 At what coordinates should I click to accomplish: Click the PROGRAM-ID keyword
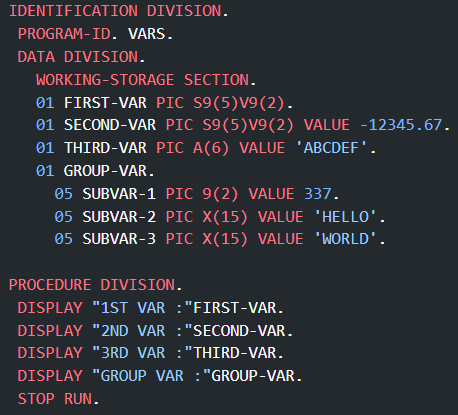64,34
